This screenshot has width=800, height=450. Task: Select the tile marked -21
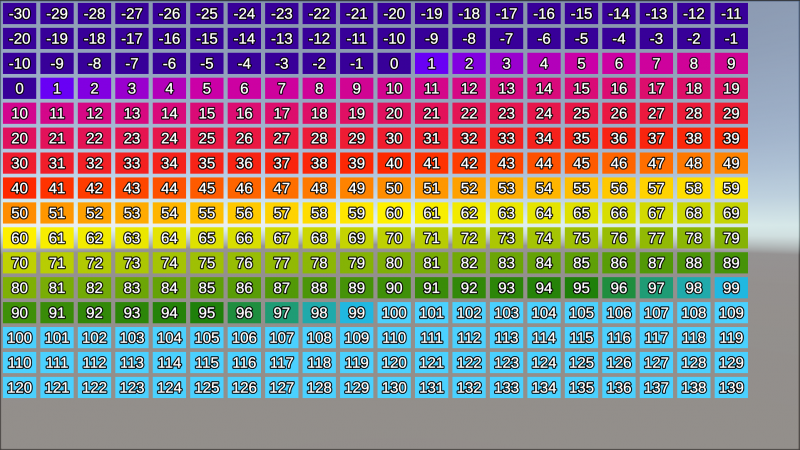(x=357, y=14)
